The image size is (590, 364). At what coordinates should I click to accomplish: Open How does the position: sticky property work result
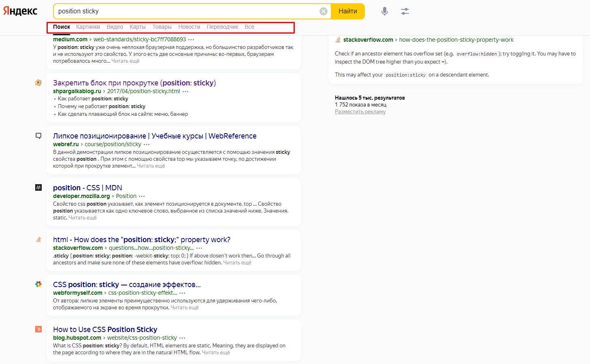(x=142, y=239)
